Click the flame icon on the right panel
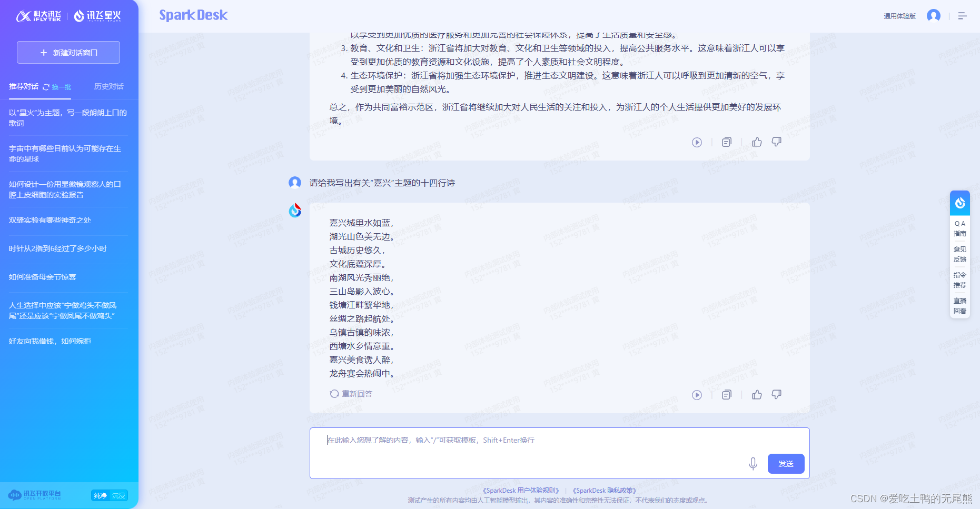 click(x=960, y=203)
